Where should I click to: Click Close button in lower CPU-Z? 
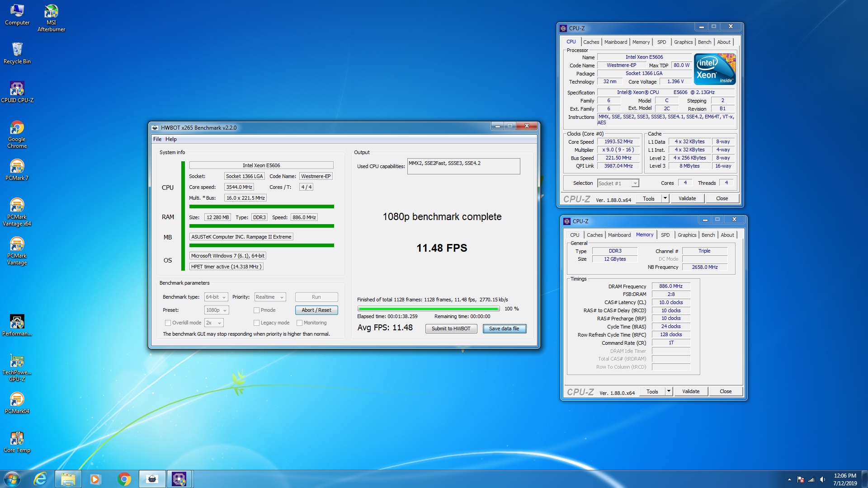(726, 391)
